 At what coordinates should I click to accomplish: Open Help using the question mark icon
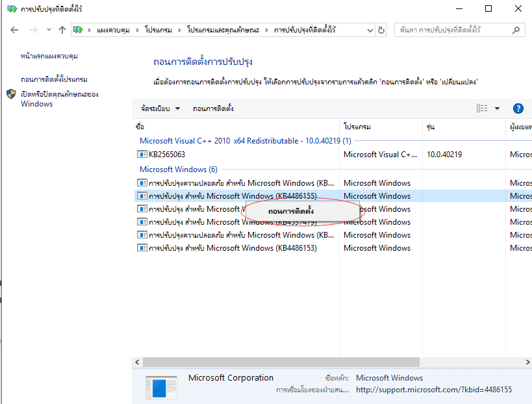tap(518, 108)
